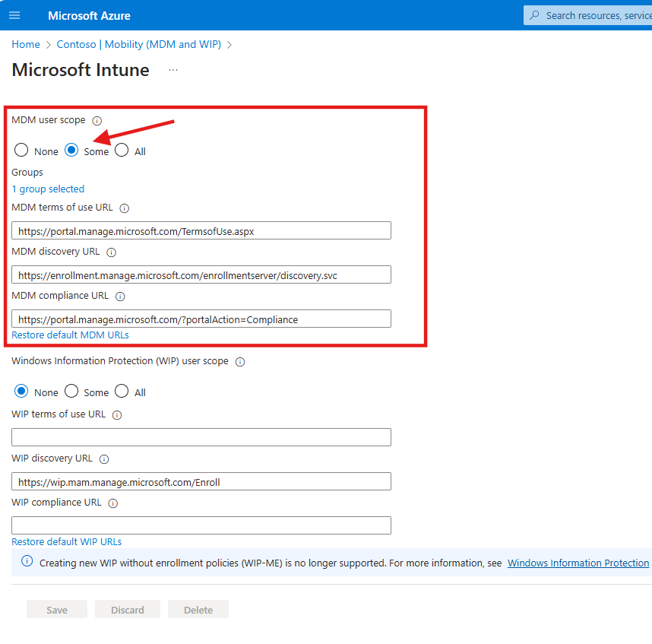Select None for WIP user scope
652x644 pixels.
(21, 391)
